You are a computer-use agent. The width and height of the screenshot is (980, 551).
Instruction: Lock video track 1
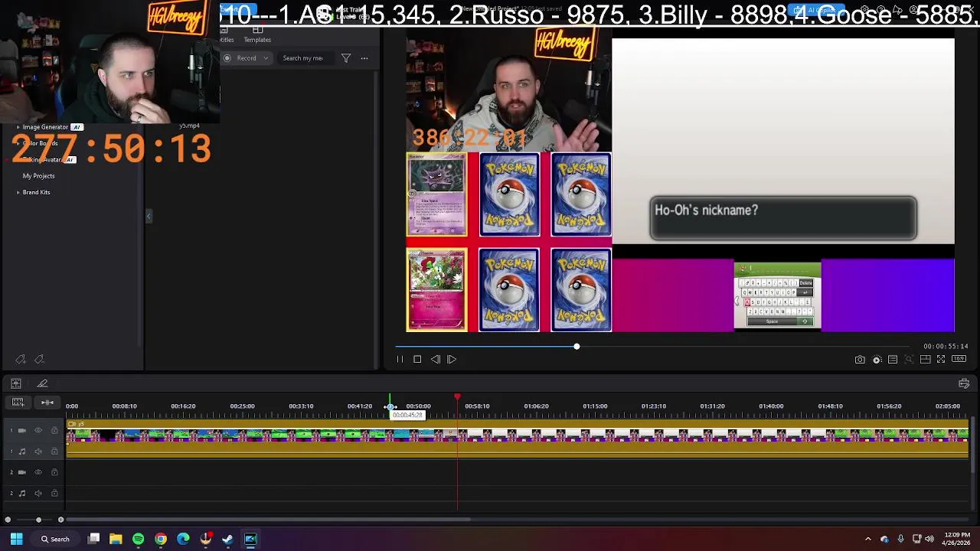pos(54,430)
